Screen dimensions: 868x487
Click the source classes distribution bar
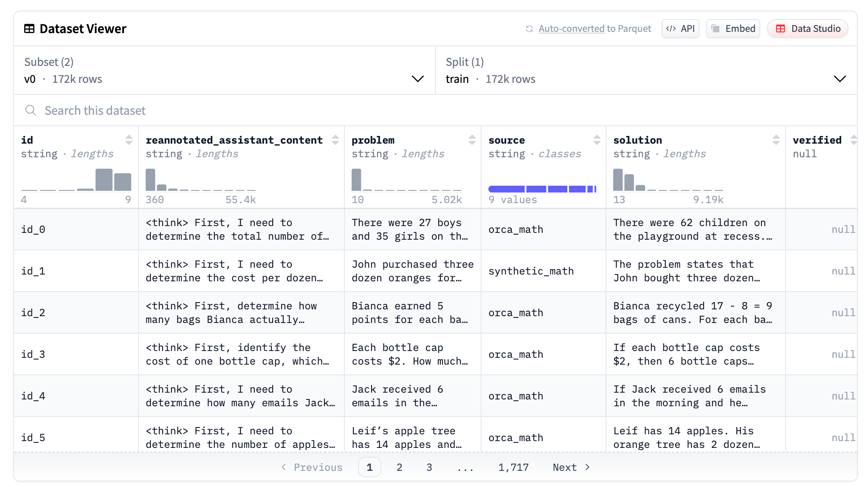pyautogui.click(x=542, y=189)
